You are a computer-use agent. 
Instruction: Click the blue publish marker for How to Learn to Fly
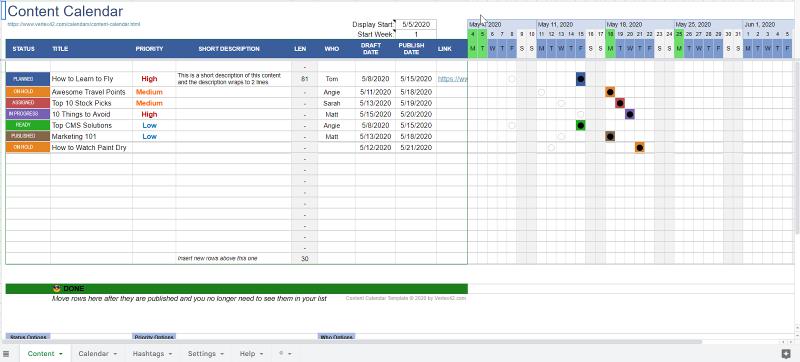(581, 79)
